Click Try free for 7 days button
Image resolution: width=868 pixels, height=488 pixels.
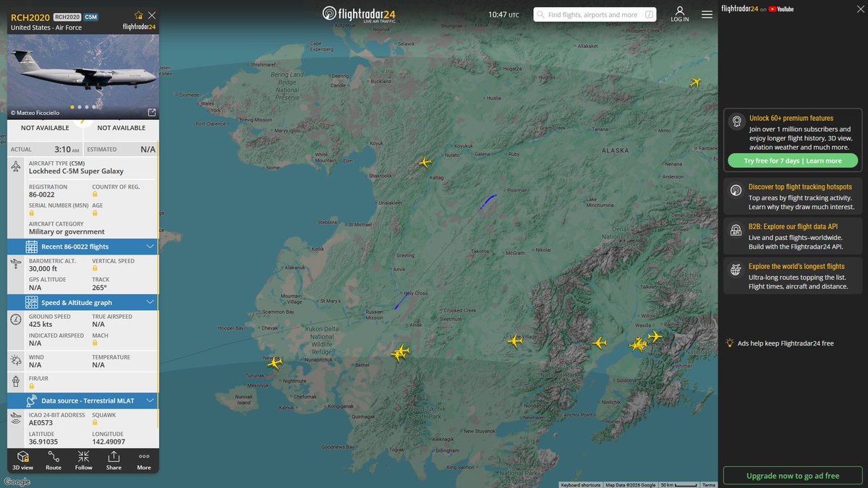[793, 160]
